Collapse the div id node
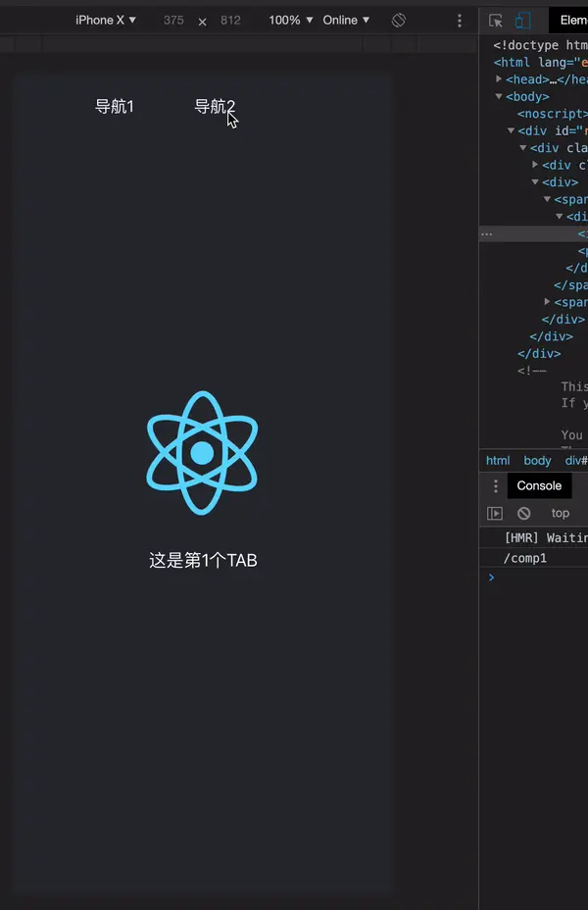The image size is (588, 910). click(x=511, y=130)
